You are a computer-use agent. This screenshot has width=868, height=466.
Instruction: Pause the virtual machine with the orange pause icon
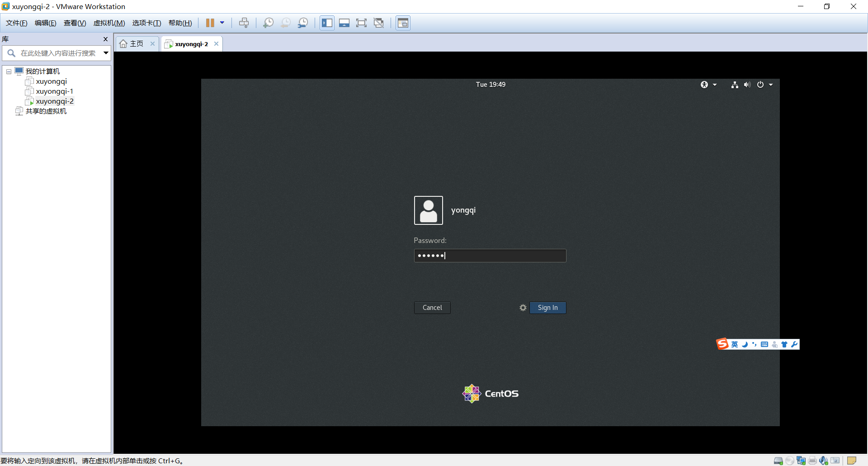[210, 23]
